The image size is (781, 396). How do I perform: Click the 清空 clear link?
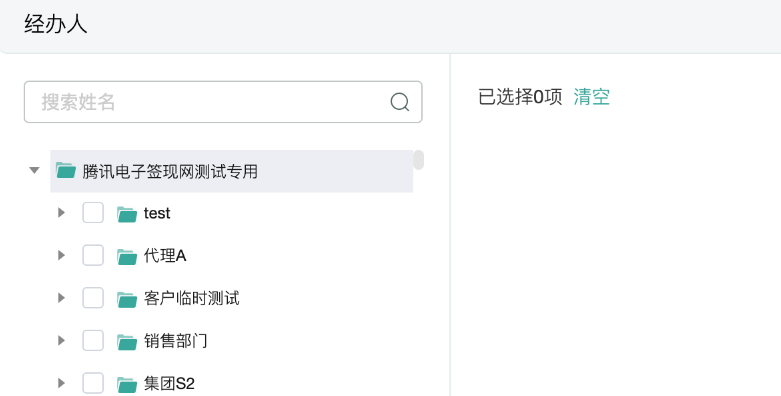click(592, 97)
